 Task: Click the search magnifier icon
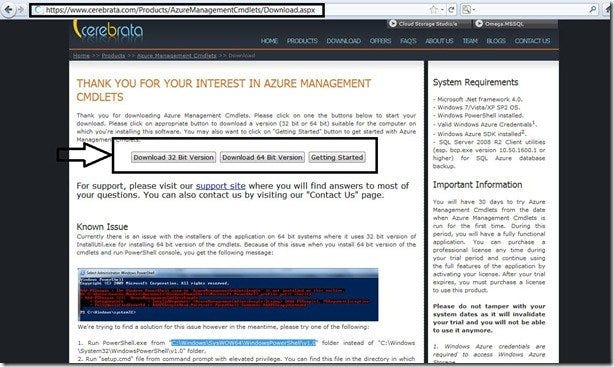(x=593, y=9)
